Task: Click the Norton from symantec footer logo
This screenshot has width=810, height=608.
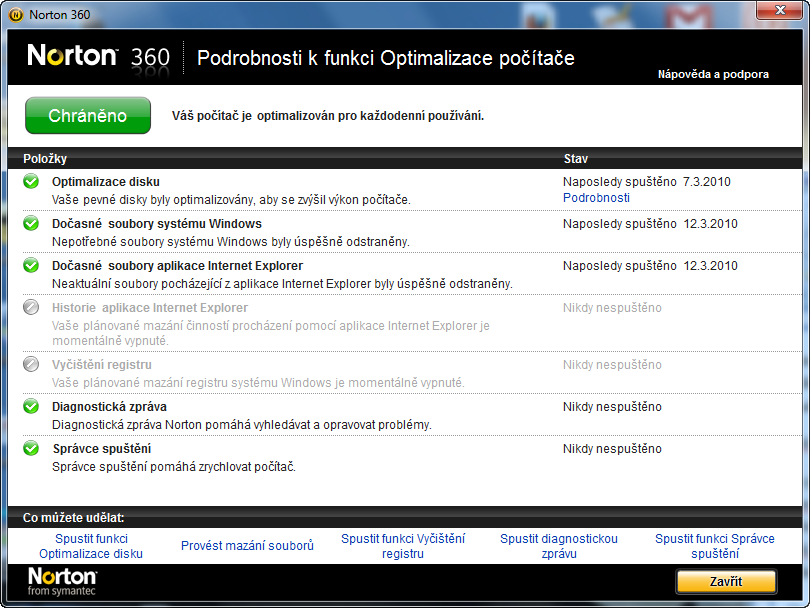Action: tap(62, 582)
